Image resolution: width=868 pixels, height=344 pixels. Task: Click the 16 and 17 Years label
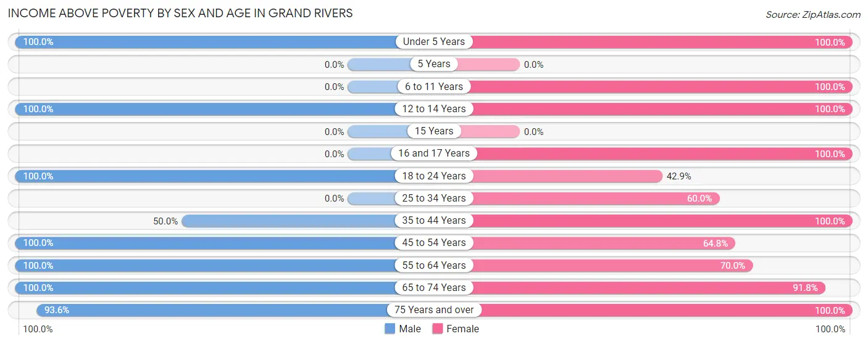click(434, 154)
